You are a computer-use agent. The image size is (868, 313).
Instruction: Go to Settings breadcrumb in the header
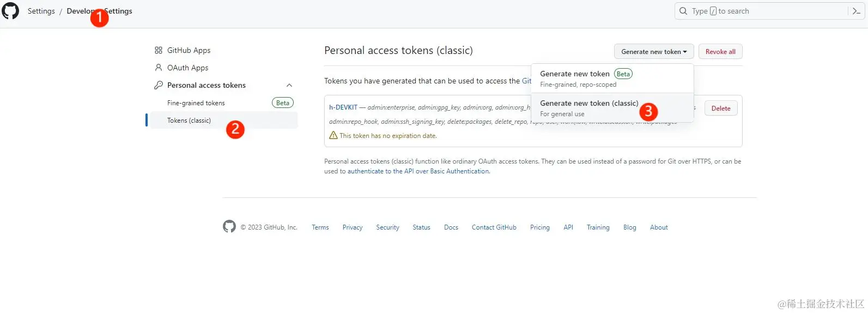41,11
